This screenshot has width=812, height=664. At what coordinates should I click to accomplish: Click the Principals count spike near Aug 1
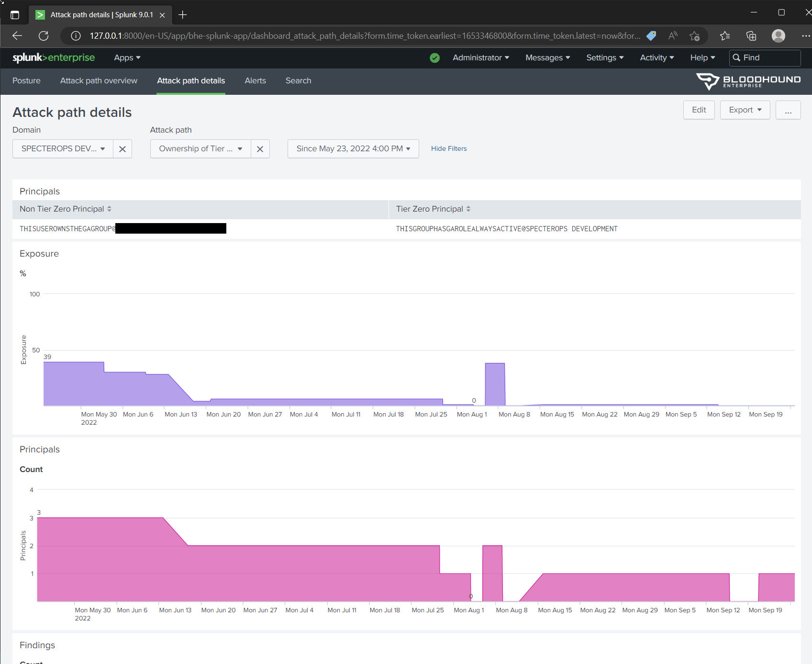click(x=492, y=573)
